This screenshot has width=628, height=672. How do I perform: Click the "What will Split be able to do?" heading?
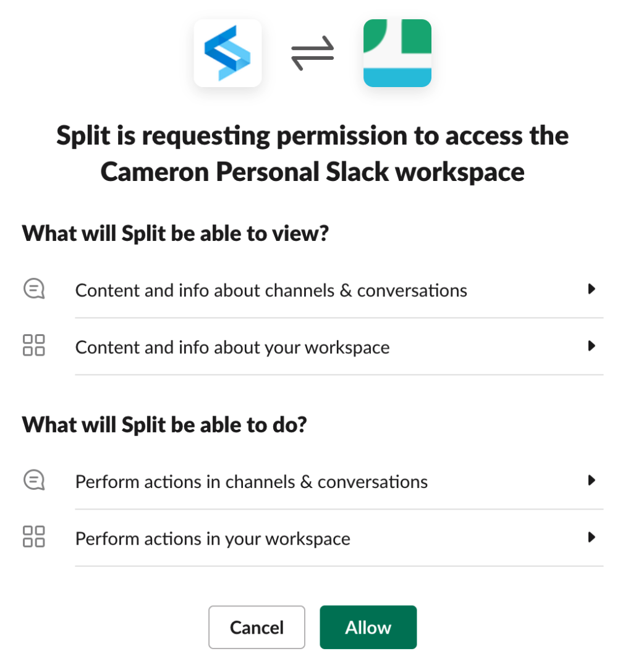point(164,425)
